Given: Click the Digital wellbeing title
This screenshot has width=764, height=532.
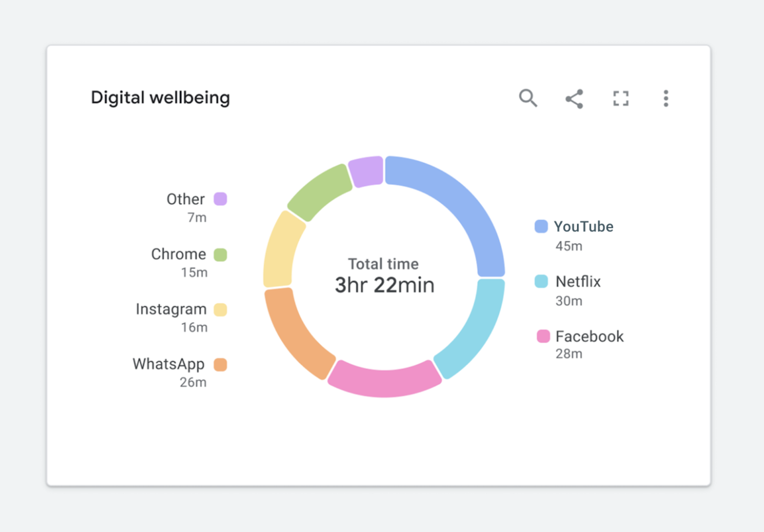Looking at the screenshot, I should [x=160, y=97].
